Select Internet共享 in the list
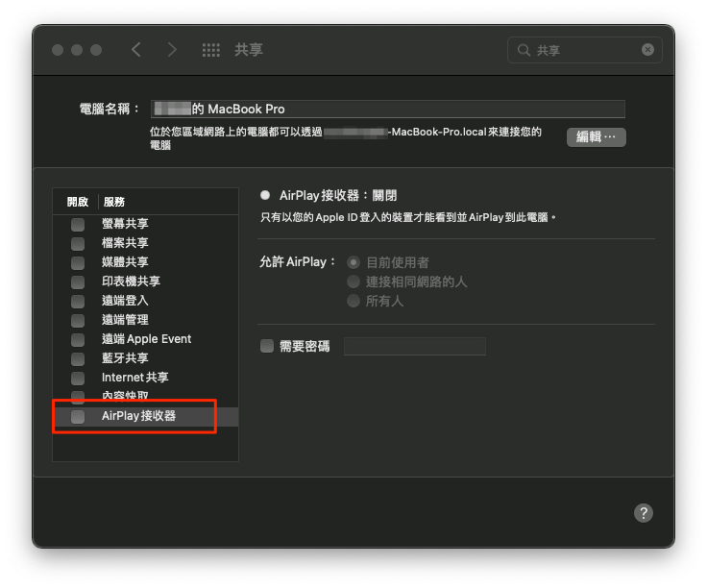This screenshot has width=707, height=588. tap(134, 378)
